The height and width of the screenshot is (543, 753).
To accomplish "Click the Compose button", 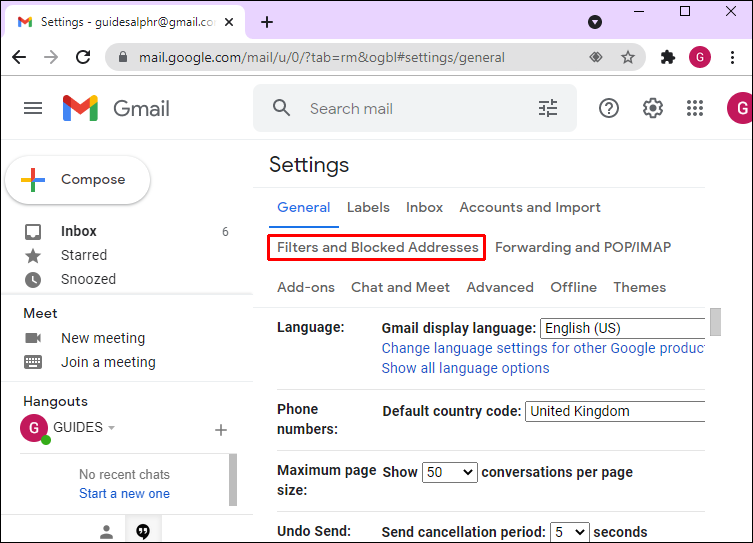I will (x=77, y=180).
